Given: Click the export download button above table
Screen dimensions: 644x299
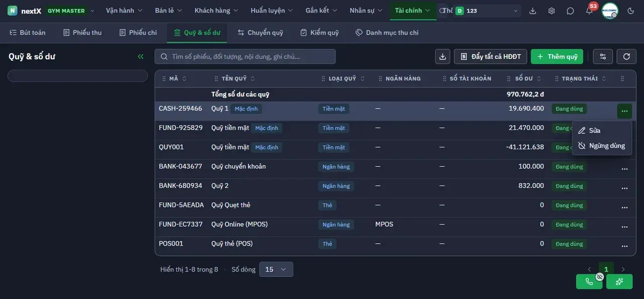Looking at the screenshot, I should coord(443,56).
